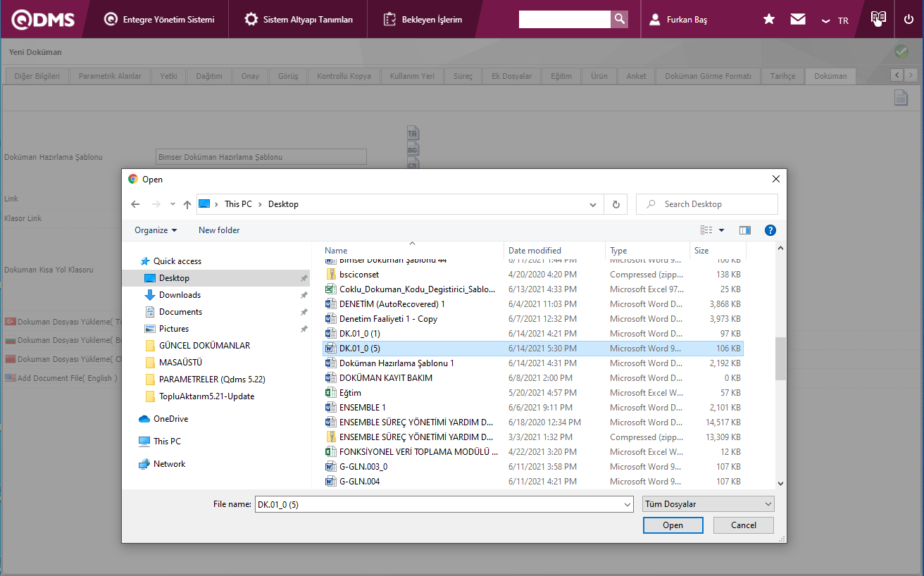Click the favorites star icon in header

769,19
